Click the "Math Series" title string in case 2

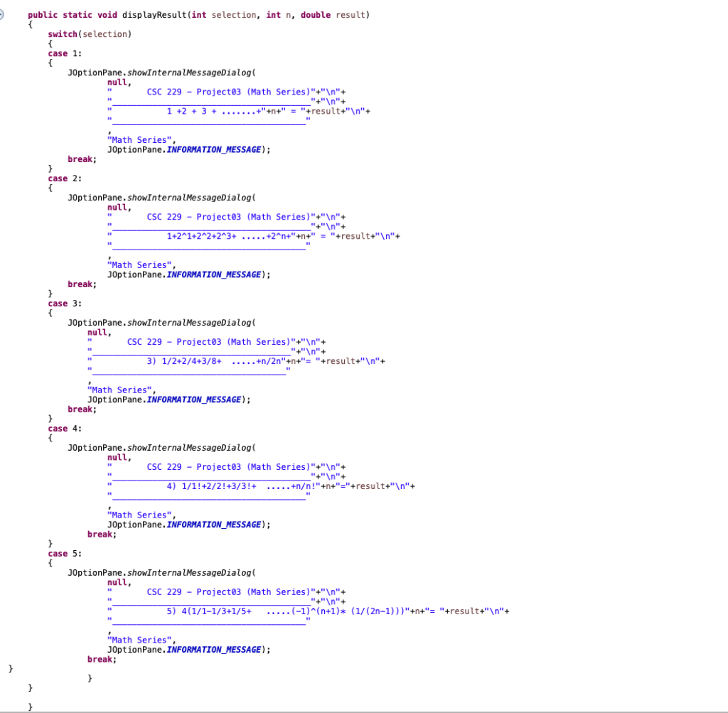coord(139,265)
